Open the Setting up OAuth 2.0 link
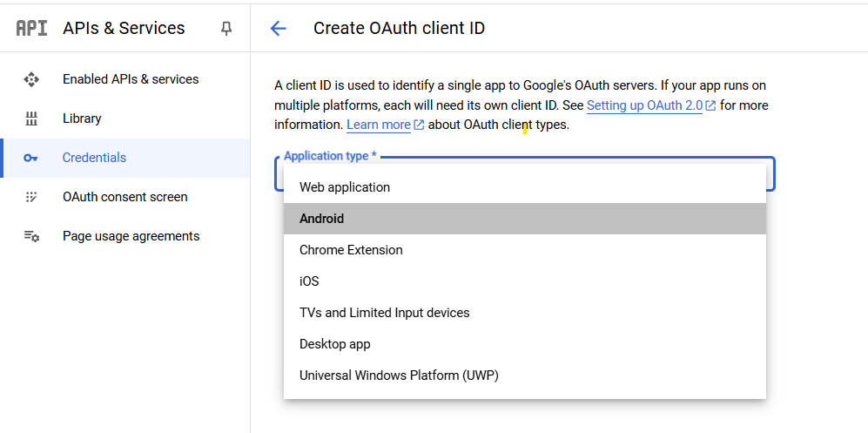 point(644,105)
